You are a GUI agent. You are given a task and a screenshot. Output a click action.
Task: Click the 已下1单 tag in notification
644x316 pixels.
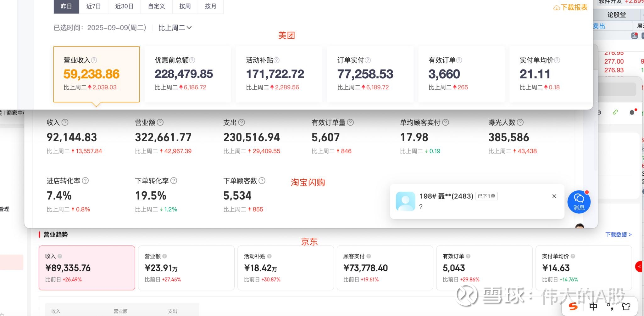(x=486, y=196)
